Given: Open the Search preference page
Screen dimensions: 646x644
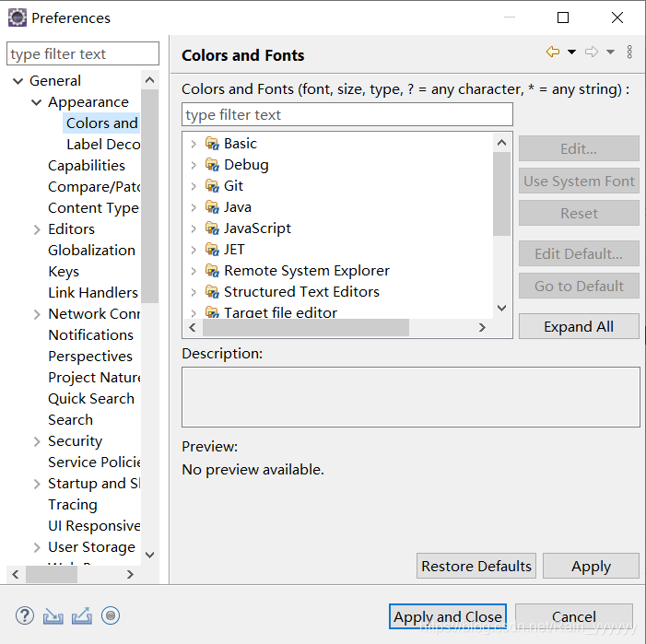Looking at the screenshot, I should click(x=70, y=420).
